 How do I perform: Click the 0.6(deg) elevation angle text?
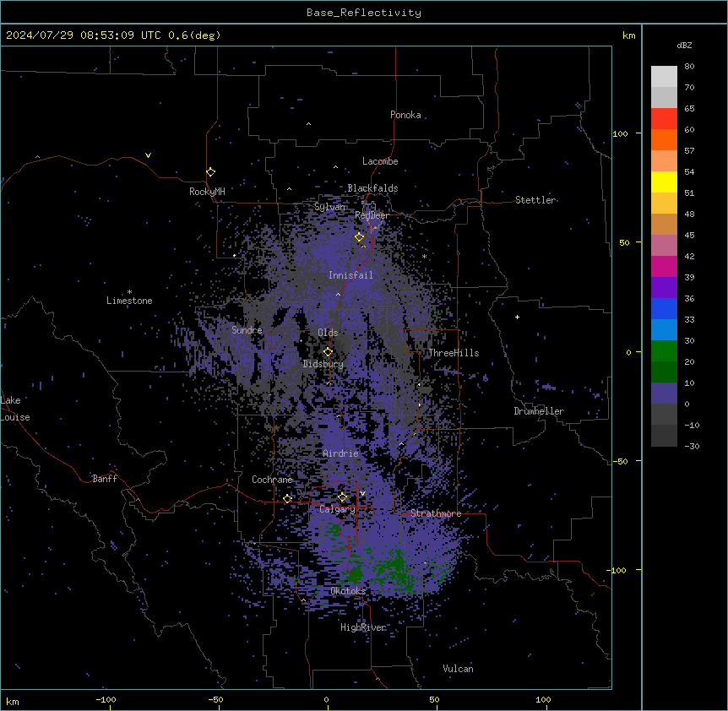pos(194,35)
